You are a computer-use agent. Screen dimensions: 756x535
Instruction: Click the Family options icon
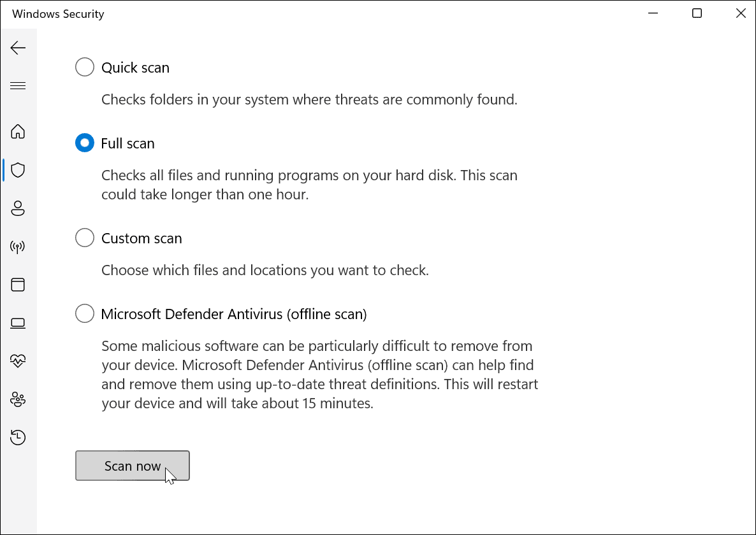[18, 399]
